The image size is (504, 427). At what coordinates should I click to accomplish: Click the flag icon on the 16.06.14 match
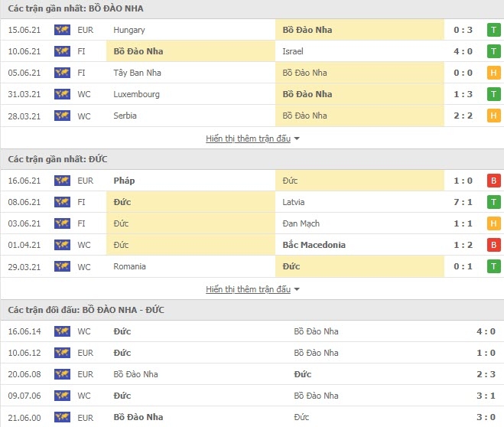(x=62, y=331)
